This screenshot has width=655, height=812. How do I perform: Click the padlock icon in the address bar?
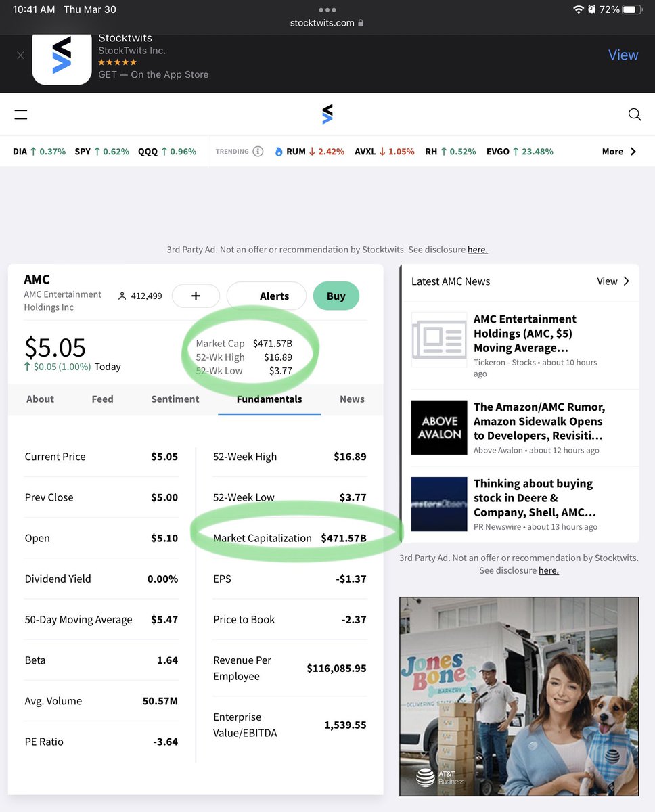tap(359, 22)
